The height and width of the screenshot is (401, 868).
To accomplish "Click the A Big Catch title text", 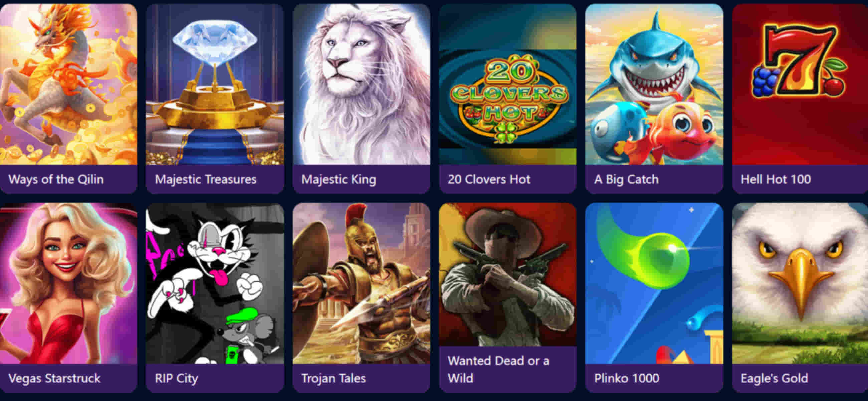I will click(626, 179).
